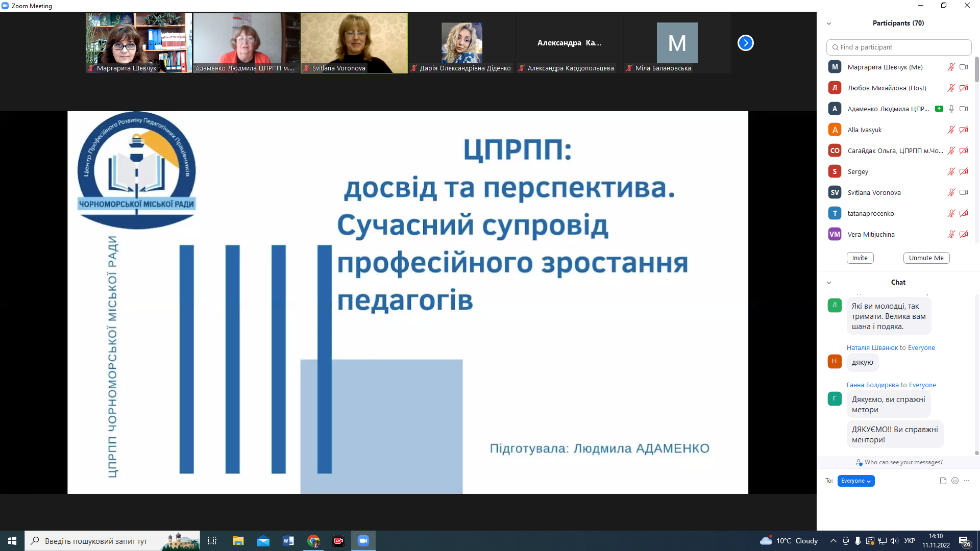
Task: Click the screen-sharing indicator beside Адаменко Людмила
Action: [939, 109]
